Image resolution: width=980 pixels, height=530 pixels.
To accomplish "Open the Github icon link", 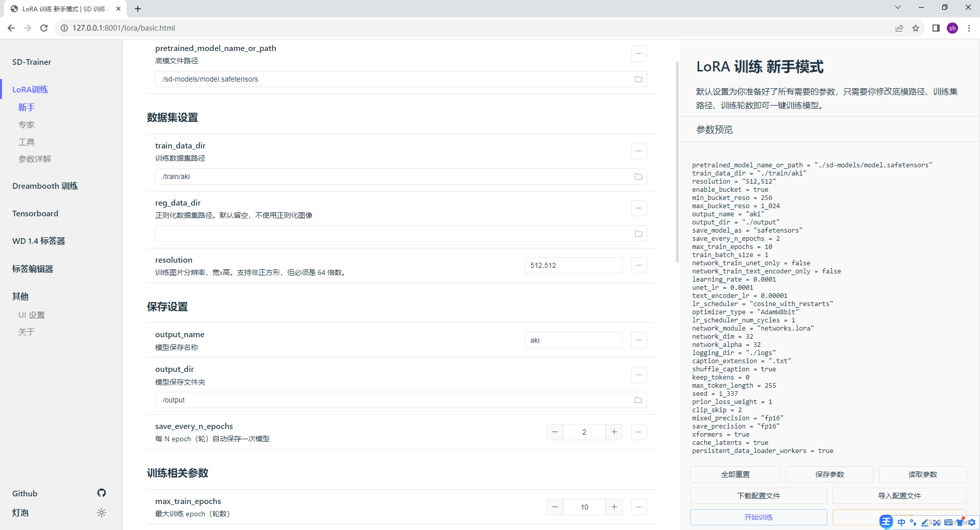I will [x=102, y=493].
